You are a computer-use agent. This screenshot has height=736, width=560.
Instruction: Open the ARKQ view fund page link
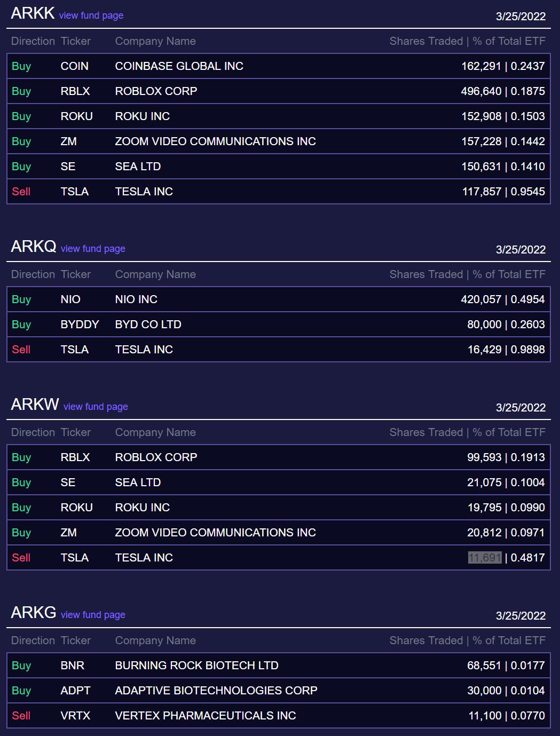(93, 249)
